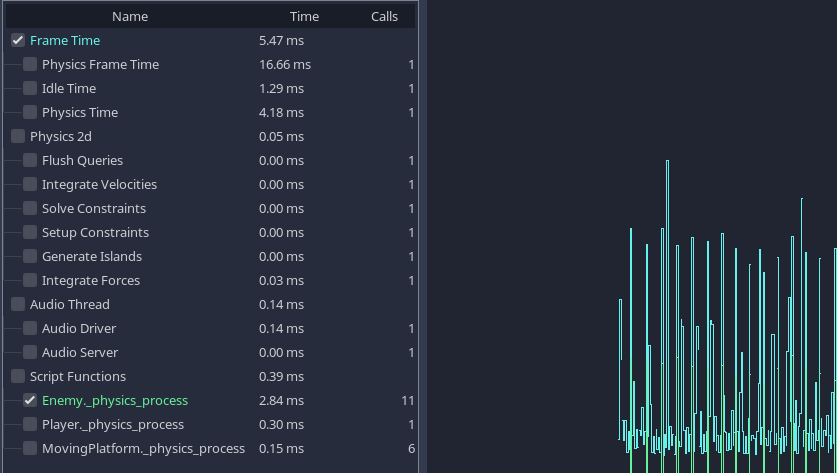Image resolution: width=837 pixels, height=473 pixels.
Task: Select the Setup Constraints row label
Action: [95, 233]
